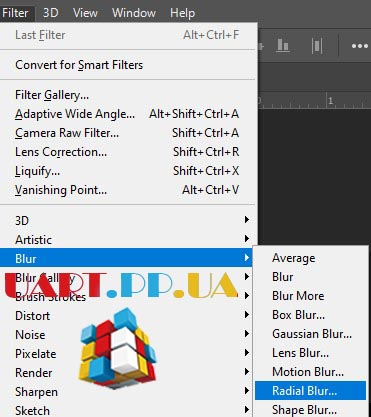This screenshot has width=371, height=417.
Task: Select Adaptive Wide Angle filter
Action: 128,114
